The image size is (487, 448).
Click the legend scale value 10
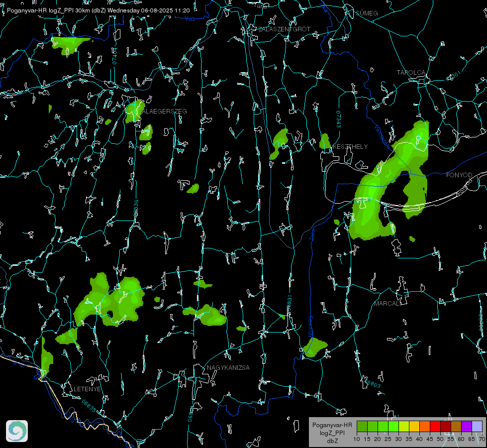pyautogui.click(x=357, y=440)
